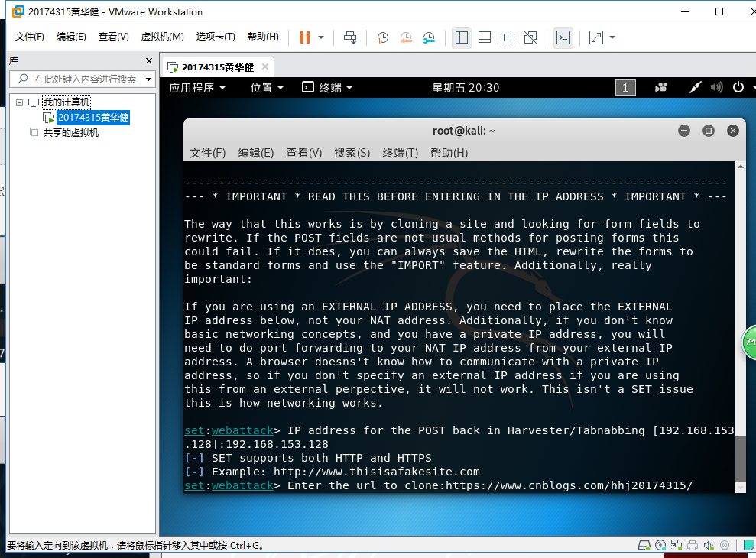Close the root@kali terminal window
756x558 pixels.
coord(733,131)
